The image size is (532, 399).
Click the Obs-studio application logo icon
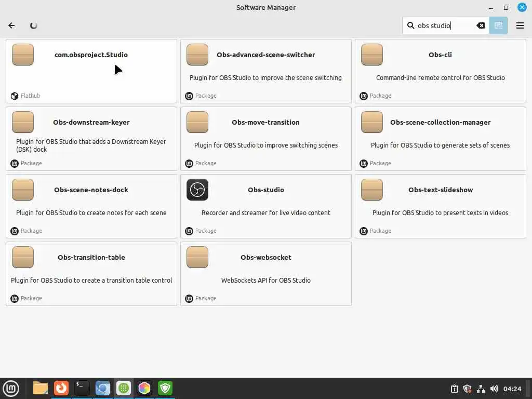[x=197, y=190]
